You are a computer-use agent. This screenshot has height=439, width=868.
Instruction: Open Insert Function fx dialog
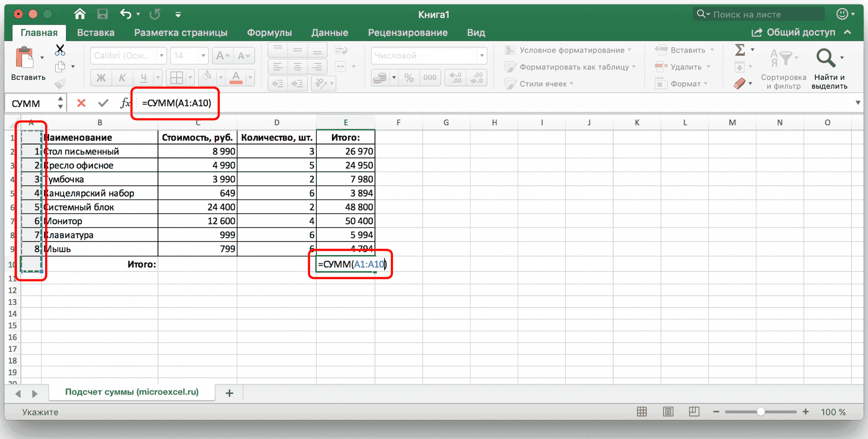[x=125, y=103]
